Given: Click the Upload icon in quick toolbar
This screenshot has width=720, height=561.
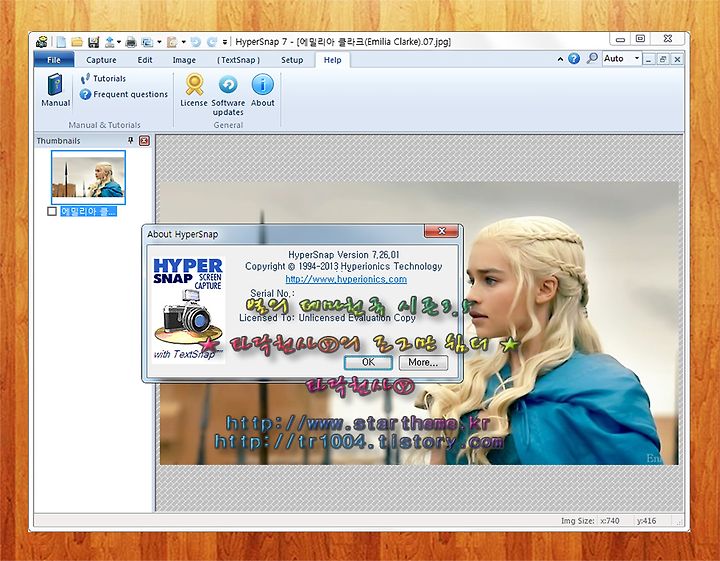Looking at the screenshot, I should [x=109, y=42].
